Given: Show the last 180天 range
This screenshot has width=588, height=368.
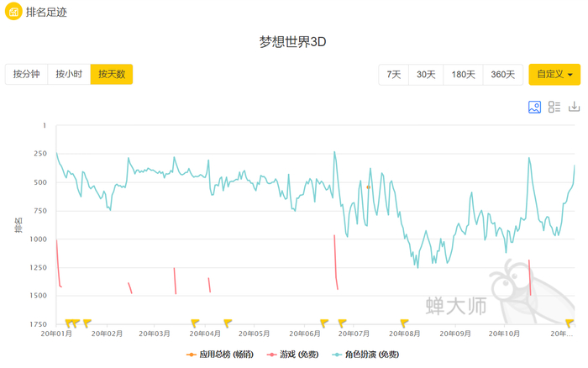Looking at the screenshot, I should 463,74.
